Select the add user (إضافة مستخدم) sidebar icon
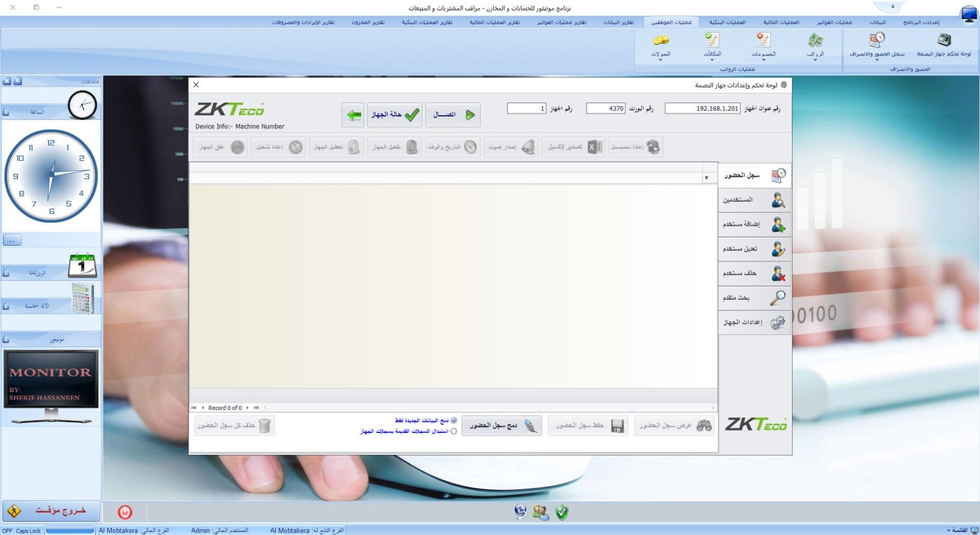The width and height of the screenshot is (980, 535). click(777, 225)
